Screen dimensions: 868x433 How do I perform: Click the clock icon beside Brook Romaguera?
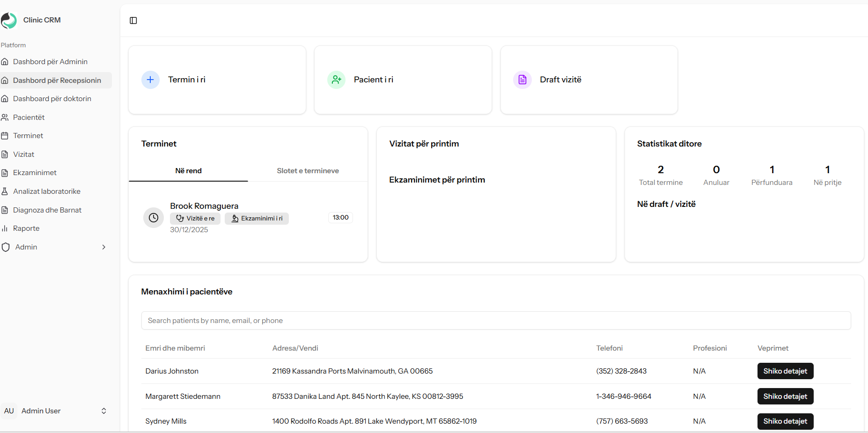[153, 218]
